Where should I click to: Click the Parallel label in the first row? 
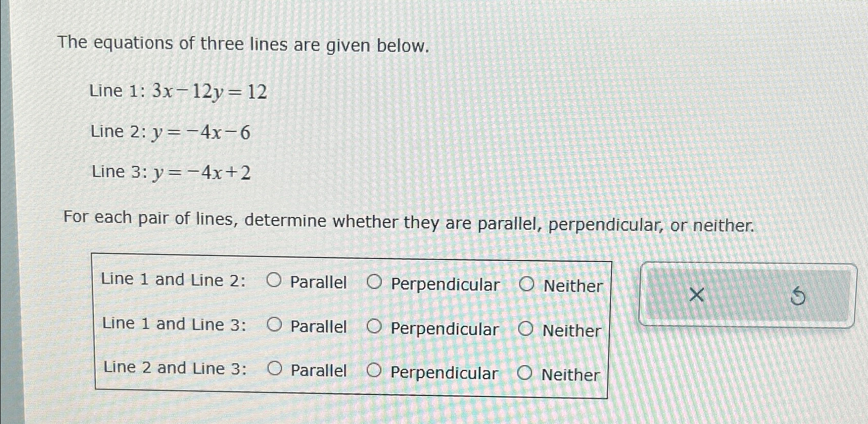click(318, 282)
